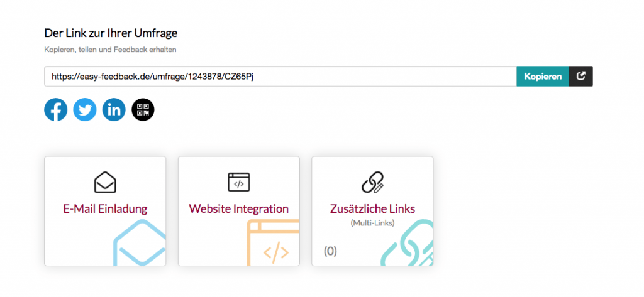Viewport: 644px width, 297px height.
Task: Open Website Integration option
Action: 238,211
